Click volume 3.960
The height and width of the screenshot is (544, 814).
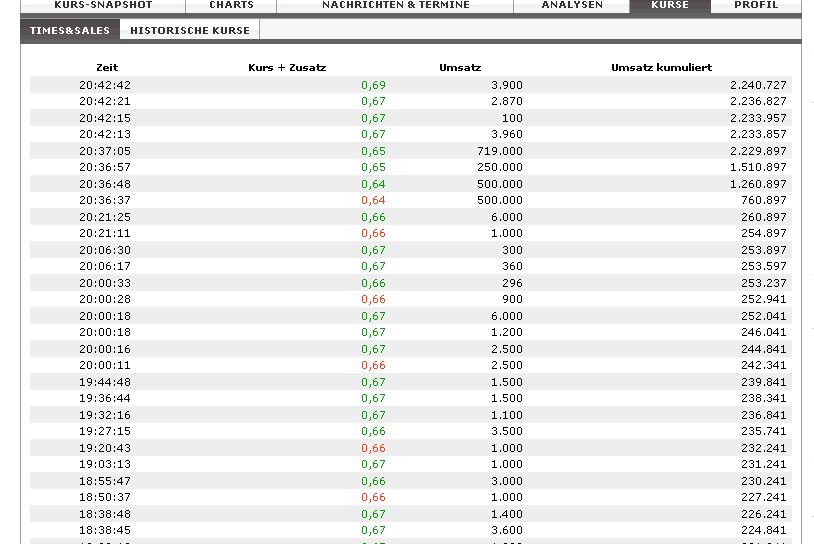[507, 134]
